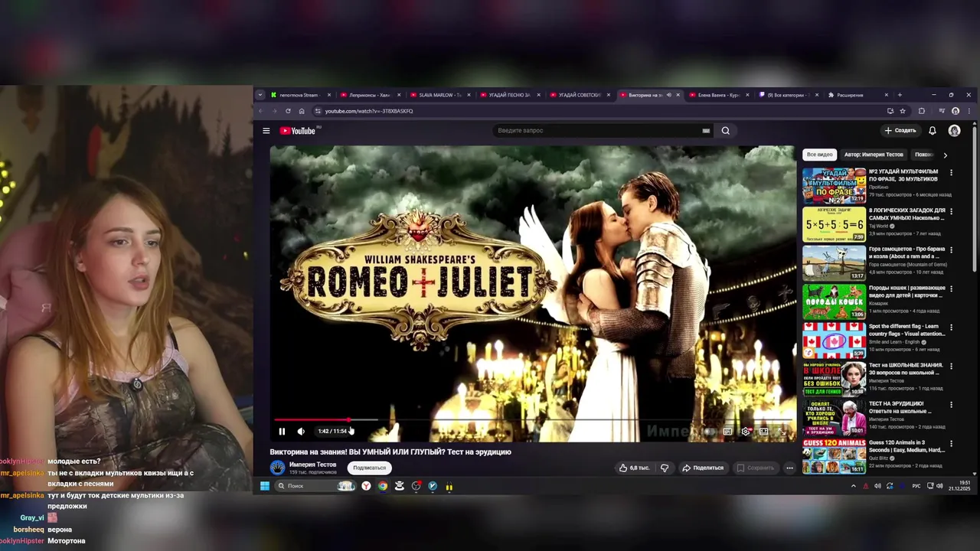980x551 pixels.
Task: Show more filter chips with the right arrow
Action: (x=945, y=155)
